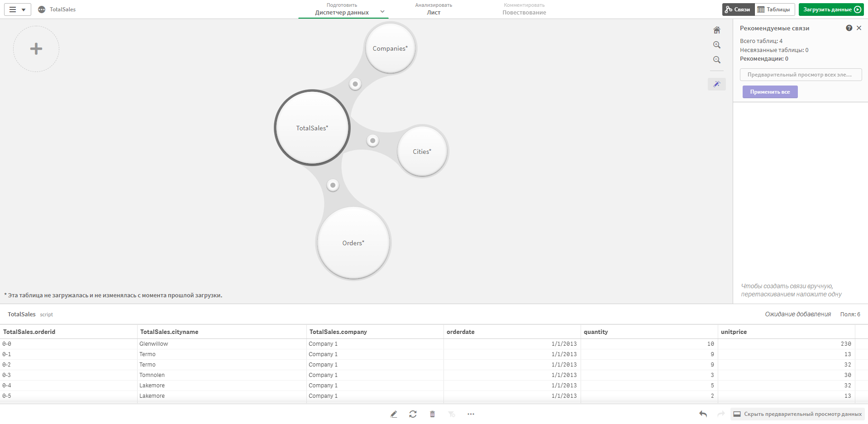Screen dimensions: 868x424
Task: Open the Анализировать Лист tab
Action: coord(434,9)
